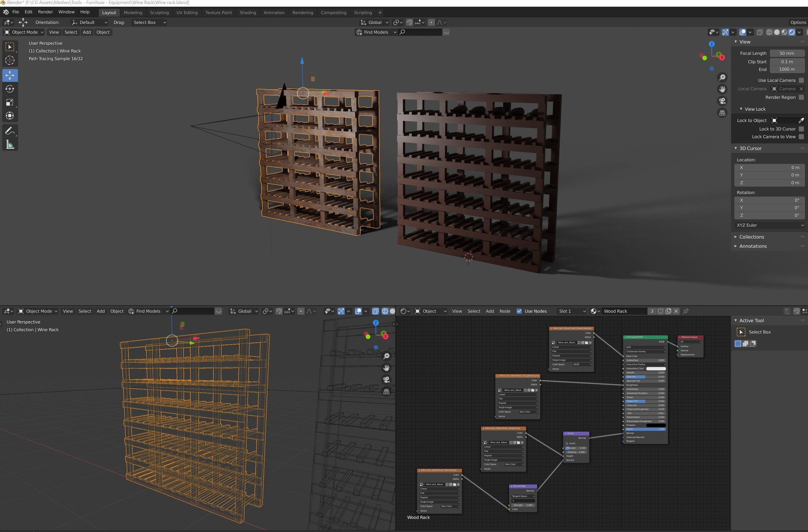Activate the Move tool in left toolbar
This screenshot has height=532, width=808.
coord(10,75)
